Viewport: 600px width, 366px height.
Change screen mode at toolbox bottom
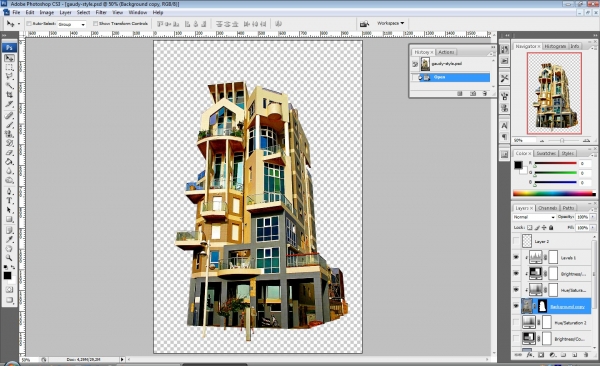[x=9, y=300]
